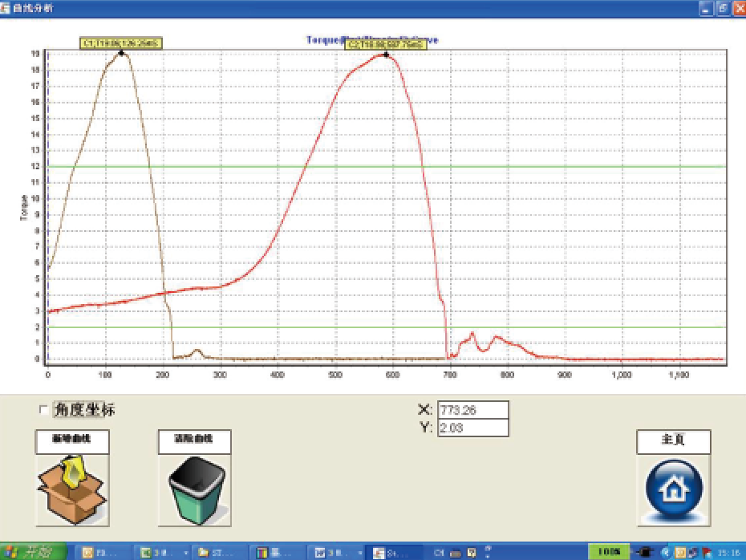Select the peak marker on red curve
The width and height of the screenshot is (746, 560).
386,55
